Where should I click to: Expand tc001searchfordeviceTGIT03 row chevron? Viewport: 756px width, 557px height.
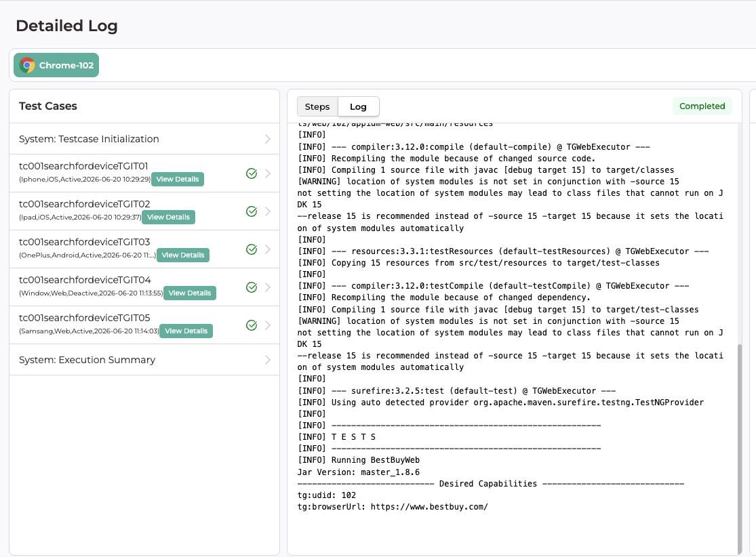268,249
